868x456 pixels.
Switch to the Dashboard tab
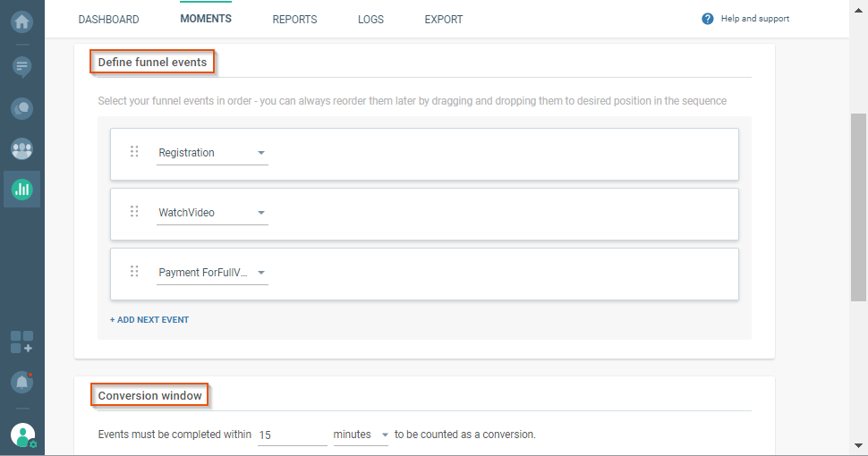[x=108, y=20]
